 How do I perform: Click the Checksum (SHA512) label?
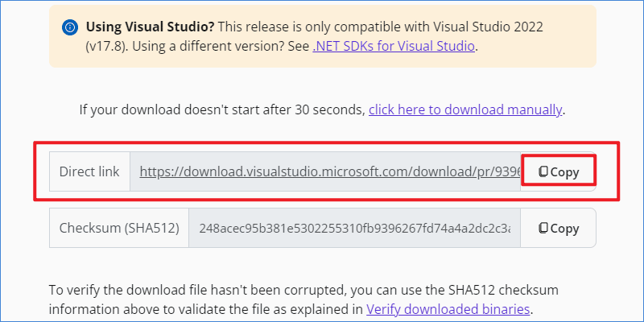point(119,228)
